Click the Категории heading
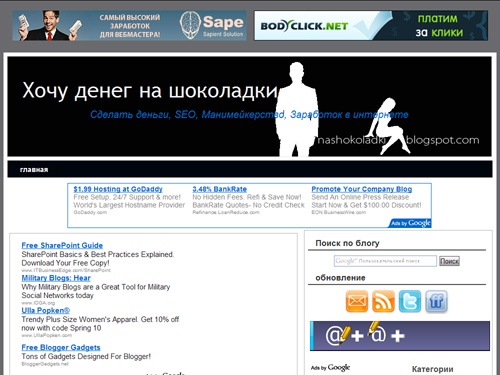 tap(432, 369)
